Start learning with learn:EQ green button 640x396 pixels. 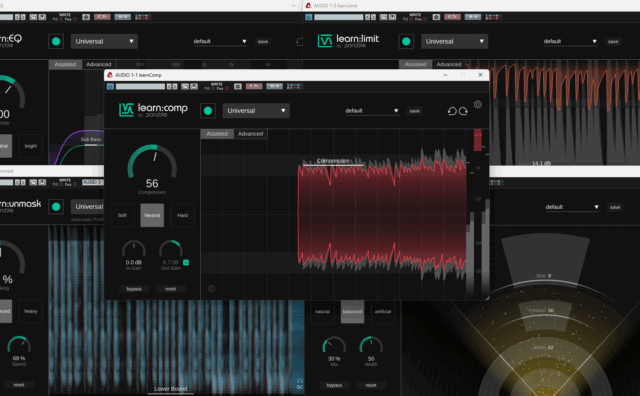(x=56, y=41)
